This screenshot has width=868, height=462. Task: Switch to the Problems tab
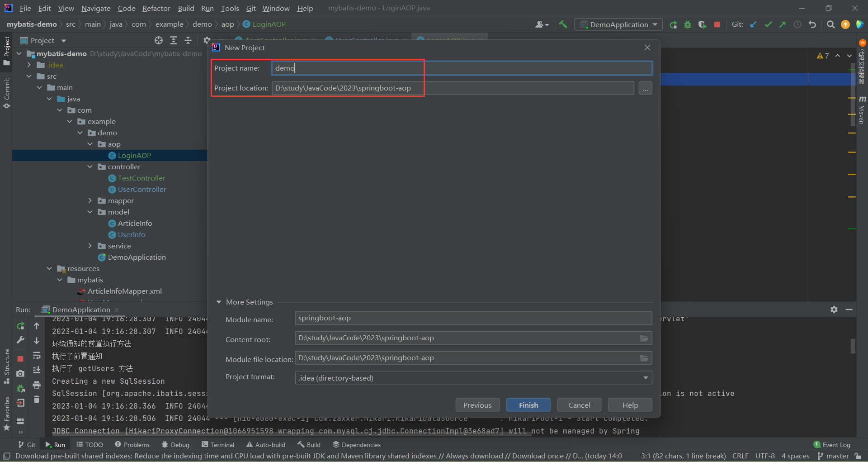tap(132, 445)
